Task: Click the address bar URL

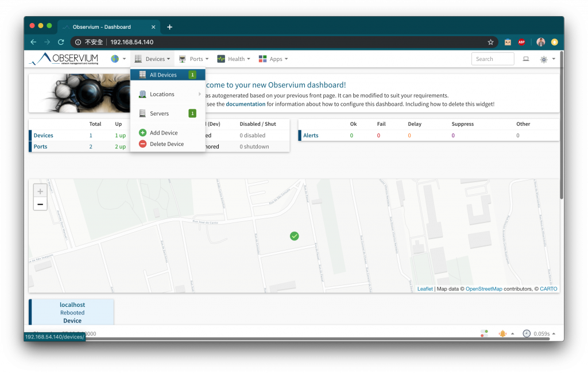Action: (132, 42)
